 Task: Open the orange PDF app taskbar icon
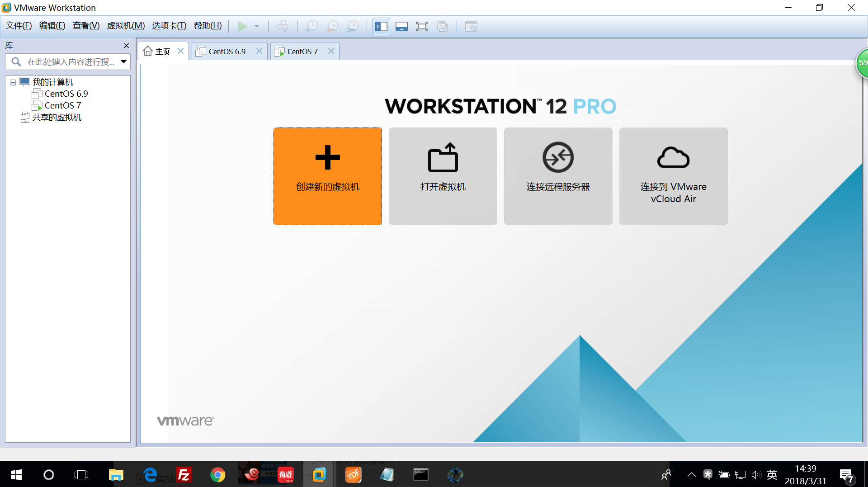[x=353, y=474]
